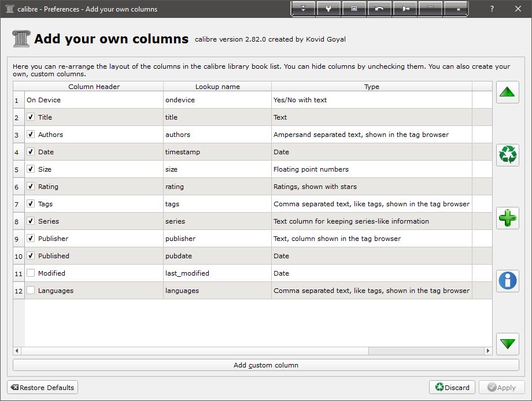The image size is (532, 401).
Task: Click the horizontal scrollbar right arrow
Action: click(x=489, y=351)
